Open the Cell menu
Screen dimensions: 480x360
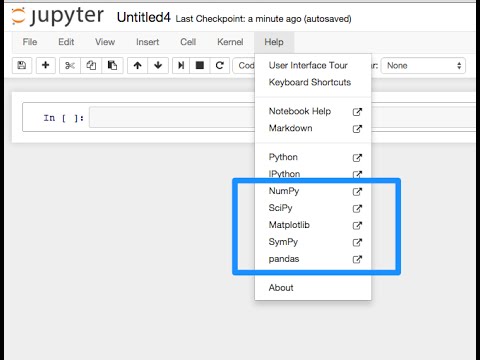click(188, 42)
